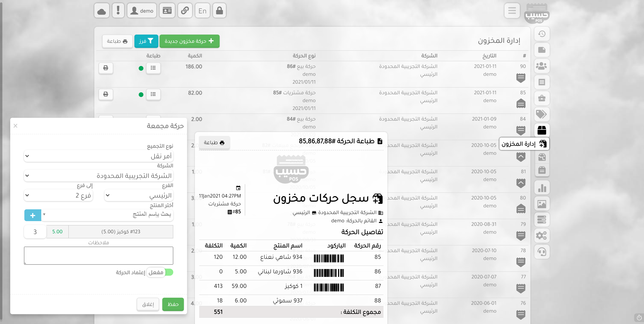This screenshot has width=644, height=324.
Task: Click the link chain icon in toolbar
Action: click(185, 11)
